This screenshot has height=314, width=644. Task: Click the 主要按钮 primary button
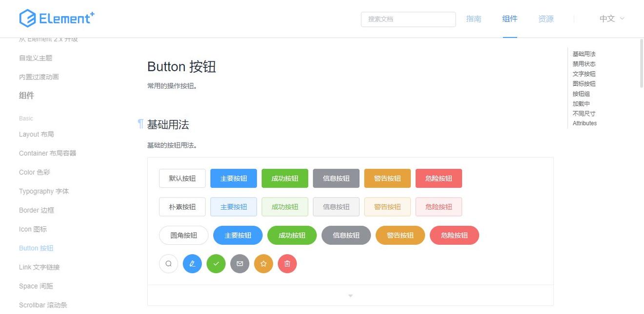pyautogui.click(x=233, y=178)
